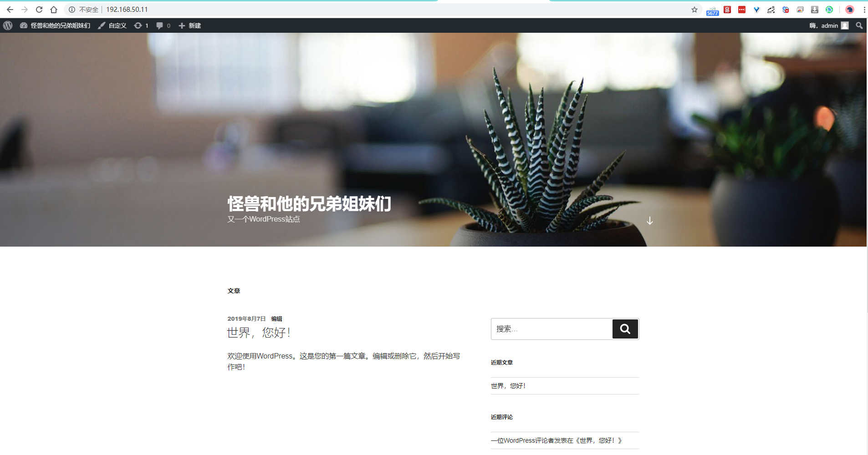Click the site title 怪兽和他的兄弟姐妹们 in the header

[x=309, y=204]
